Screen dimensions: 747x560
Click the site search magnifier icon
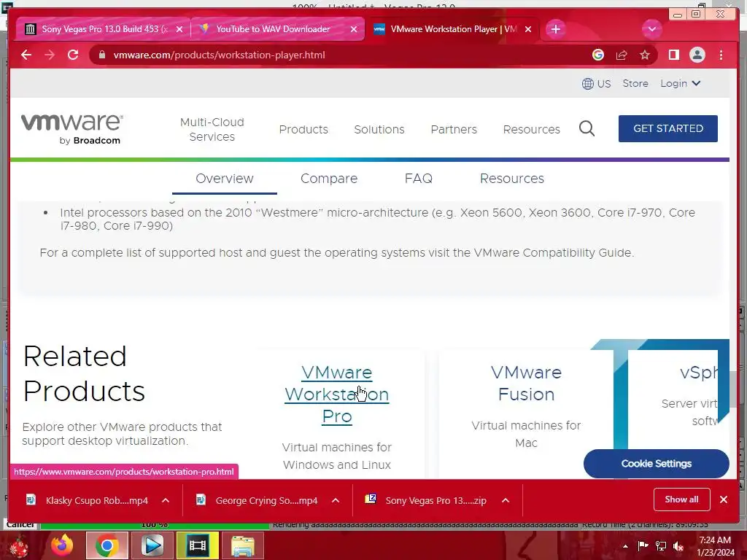(587, 128)
